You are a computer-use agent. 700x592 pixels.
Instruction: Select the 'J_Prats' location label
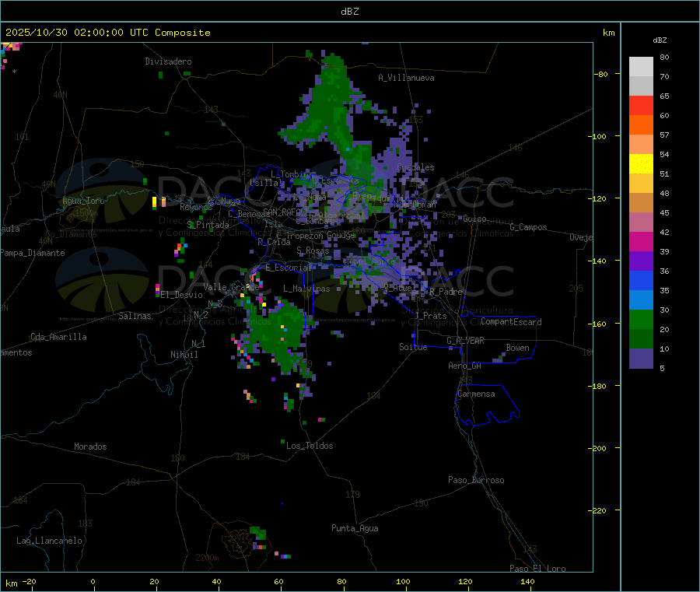tap(430, 316)
